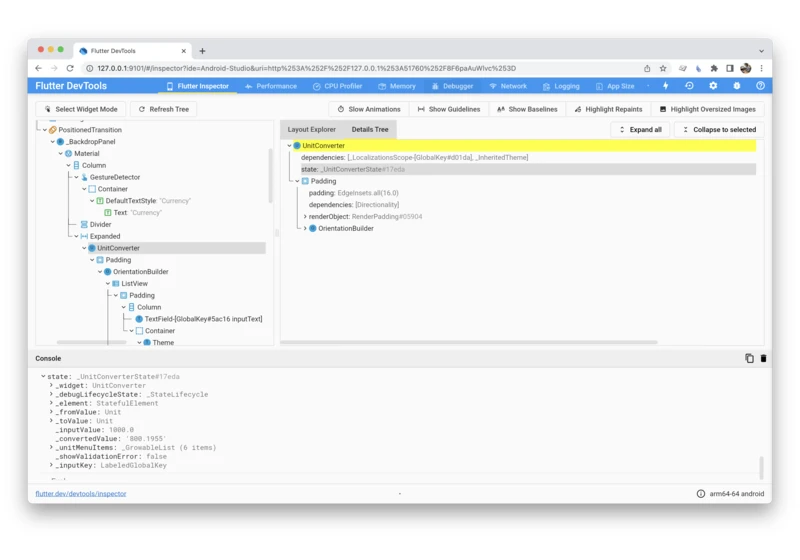800x560 pixels.
Task: Click the GestureDetector icon in widget tree
Action: click(x=84, y=177)
